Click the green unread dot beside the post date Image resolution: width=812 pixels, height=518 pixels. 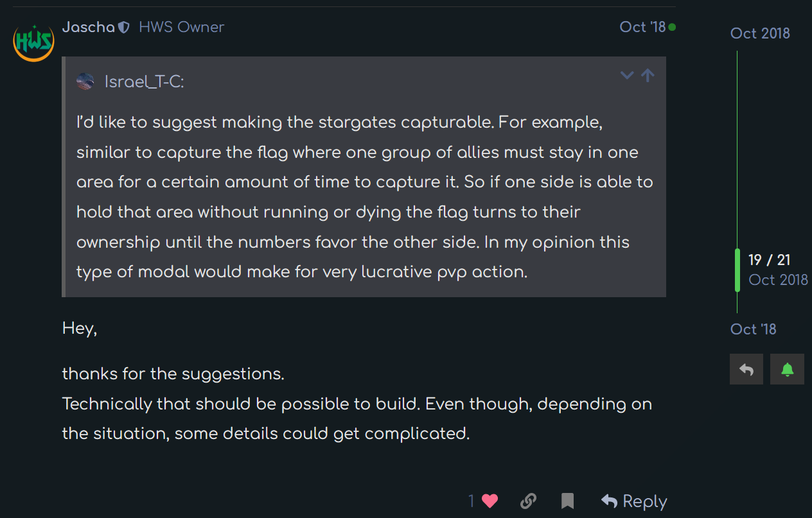click(672, 27)
